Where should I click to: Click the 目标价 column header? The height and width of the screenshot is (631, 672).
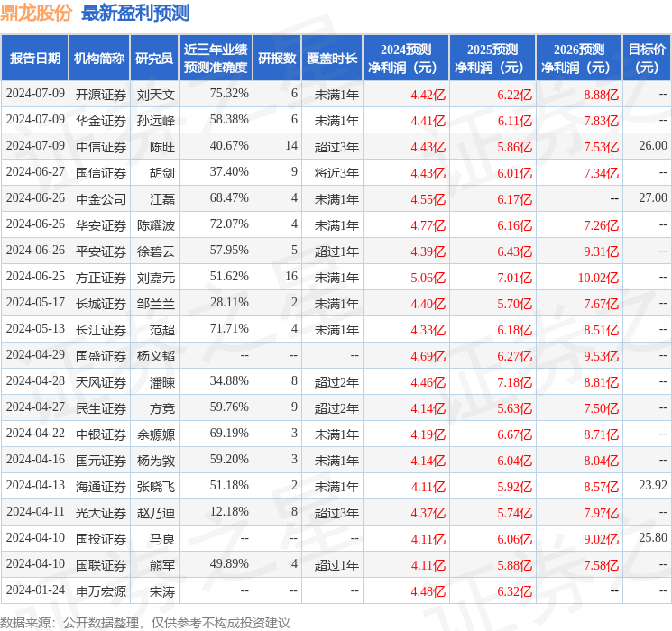(647, 59)
